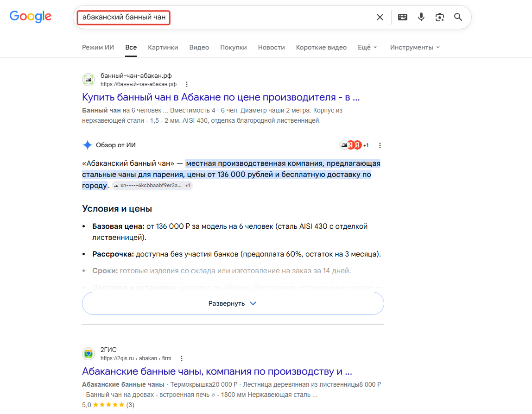Click https://2gis.ru › abakan › firm URL
532x414 pixels.
point(136,358)
